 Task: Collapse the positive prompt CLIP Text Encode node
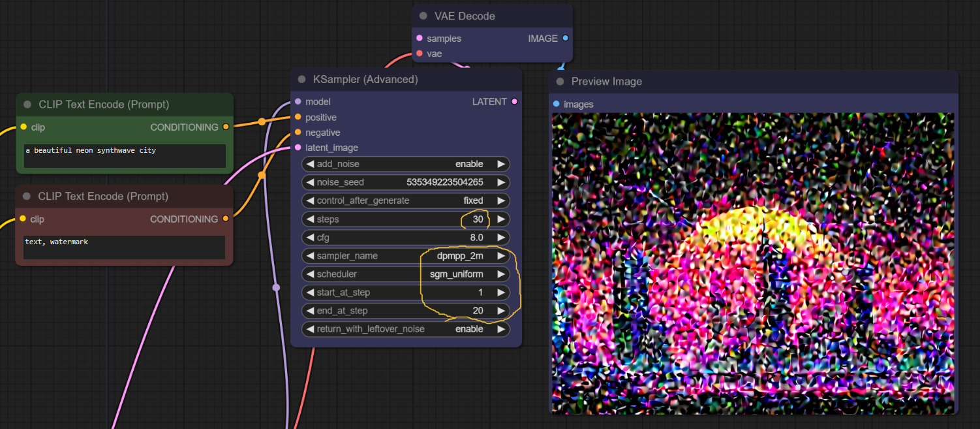click(x=27, y=104)
